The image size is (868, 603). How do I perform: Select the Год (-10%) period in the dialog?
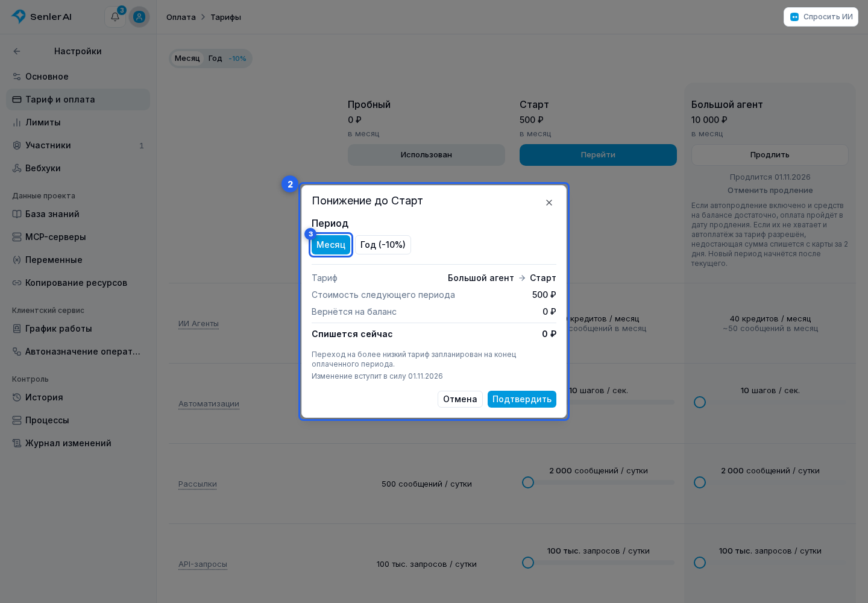click(383, 245)
